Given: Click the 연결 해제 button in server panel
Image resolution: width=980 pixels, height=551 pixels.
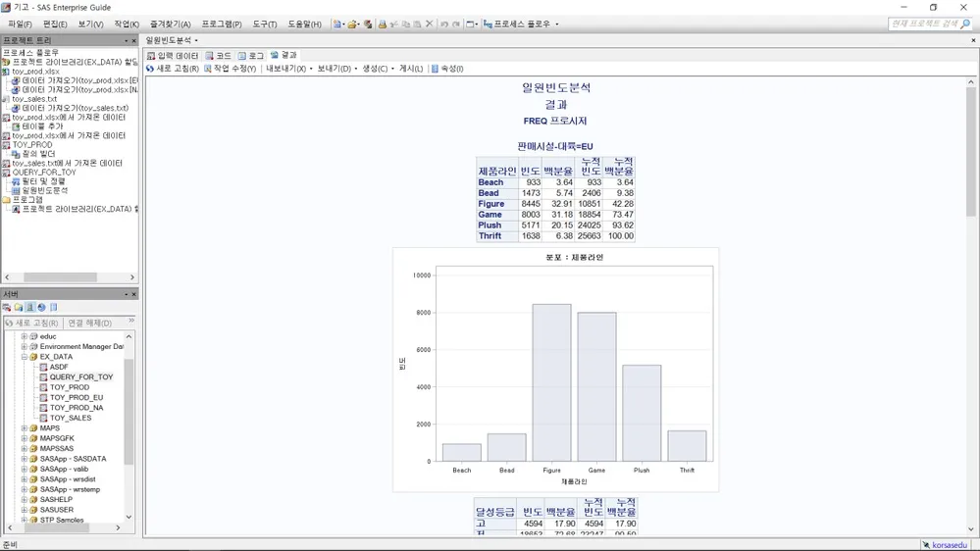Looking at the screenshot, I should point(89,323).
